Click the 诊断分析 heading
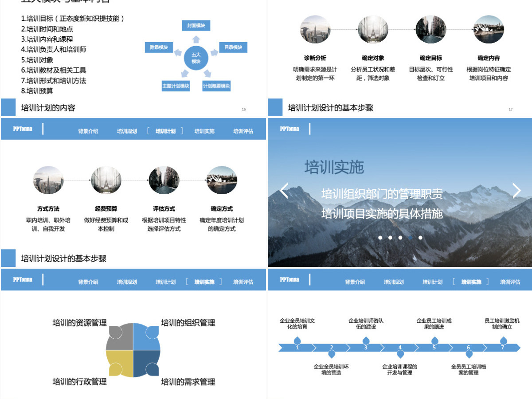Viewport: 532px width, 399px height. [315, 58]
